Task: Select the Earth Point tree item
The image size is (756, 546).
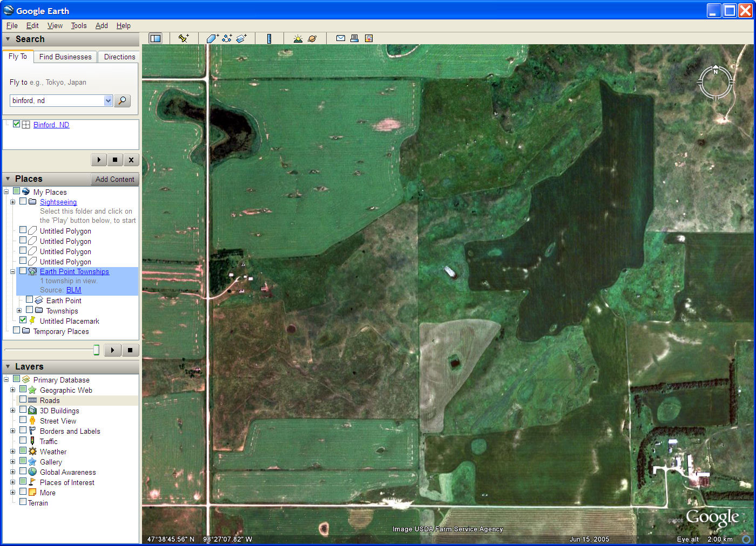Action: pos(64,301)
